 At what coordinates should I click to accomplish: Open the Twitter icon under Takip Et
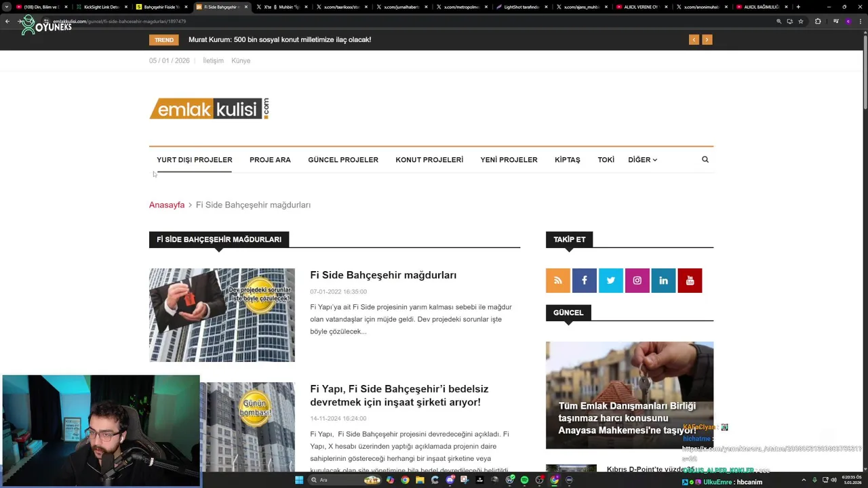(610, 281)
